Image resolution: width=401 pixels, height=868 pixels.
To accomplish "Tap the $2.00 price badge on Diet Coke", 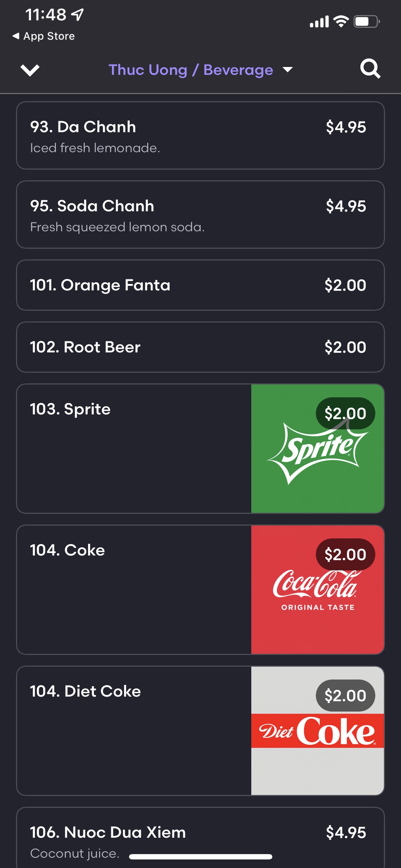I will 345,696.
